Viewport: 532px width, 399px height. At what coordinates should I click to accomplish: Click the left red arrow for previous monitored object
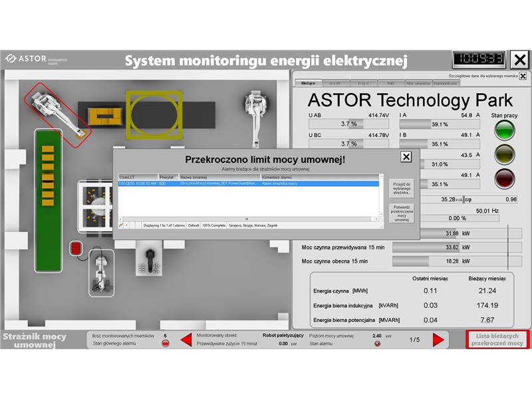tap(186, 340)
